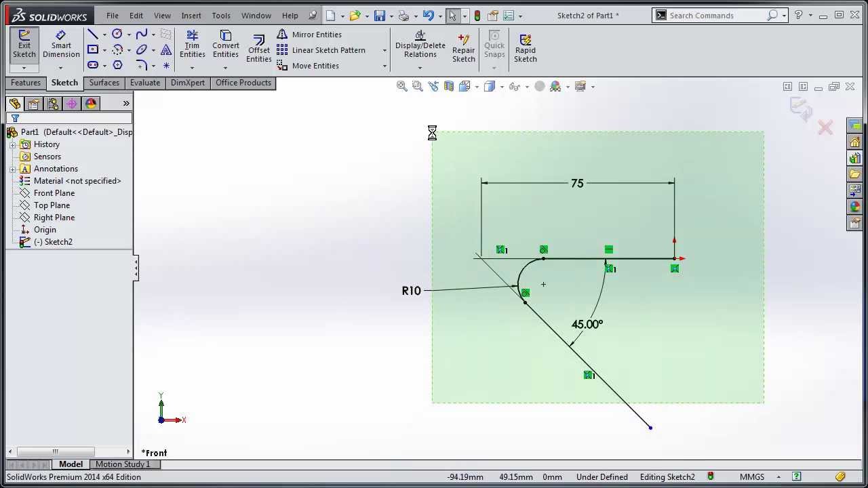
Task: Open the DisplayManager appearance panel tab
Action: (x=92, y=103)
